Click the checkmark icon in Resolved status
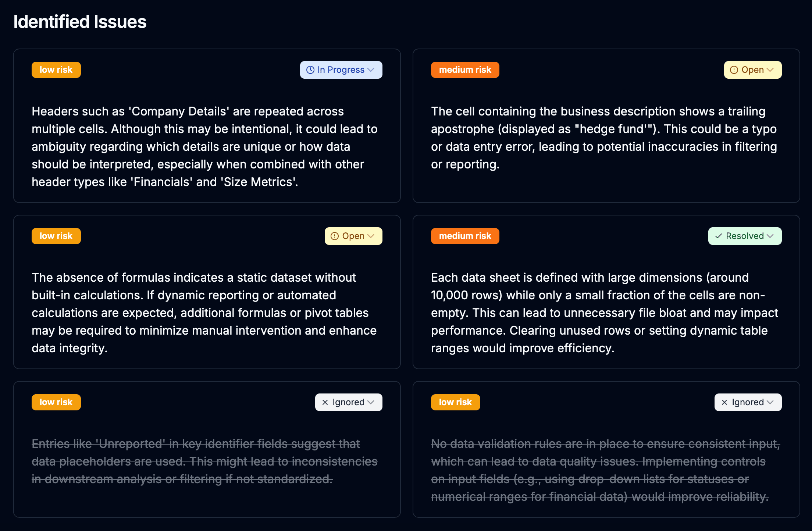The height and width of the screenshot is (531, 812). pyautogui.click(x=719, y=236)
